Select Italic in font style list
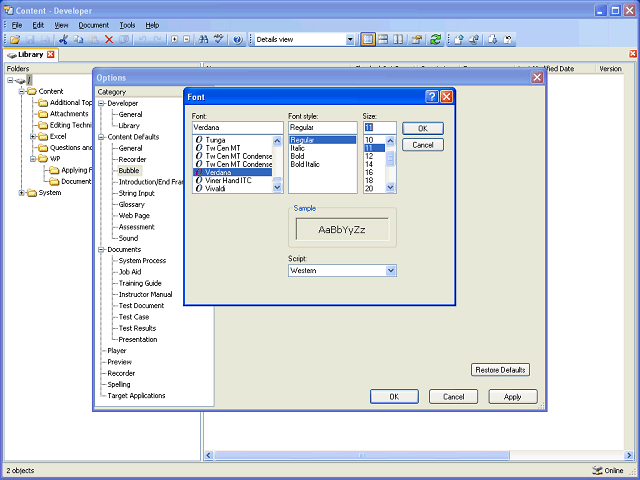 click(x=297, y=148)
